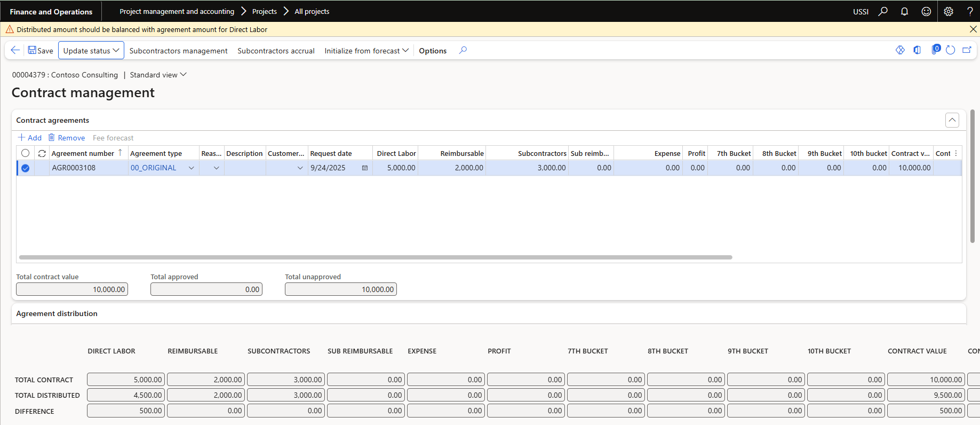Open the Options menu tab
This screenshot has height=425, width=980.
[x=433, y=51]
